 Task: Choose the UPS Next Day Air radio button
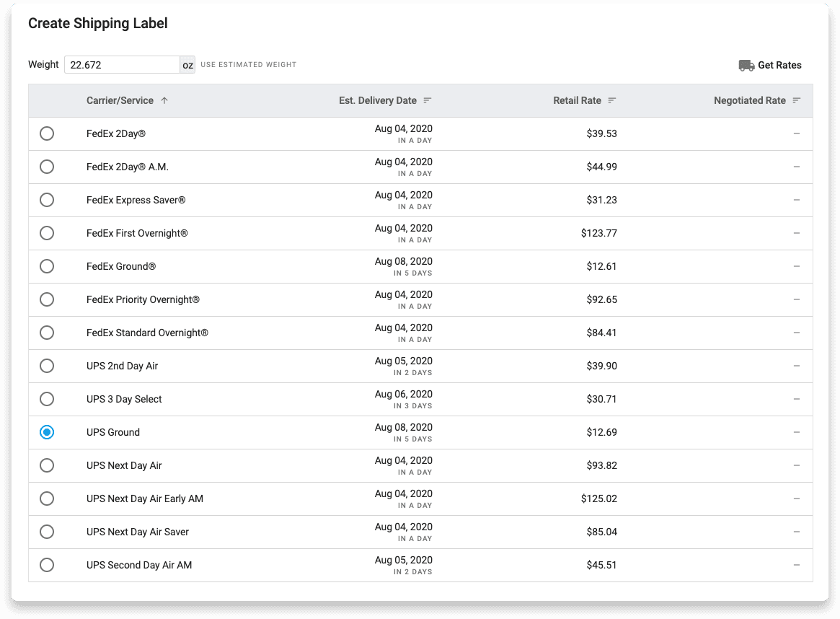coord(47,466)
